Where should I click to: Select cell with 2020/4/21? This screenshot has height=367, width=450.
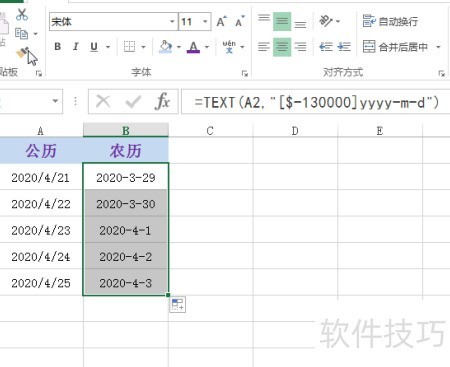(41, 177)
